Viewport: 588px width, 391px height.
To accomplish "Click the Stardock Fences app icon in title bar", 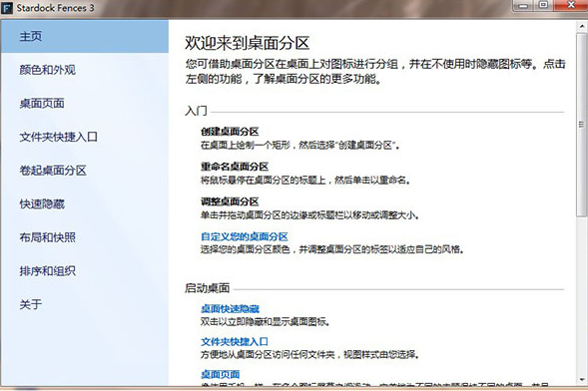I will point(7,8).
